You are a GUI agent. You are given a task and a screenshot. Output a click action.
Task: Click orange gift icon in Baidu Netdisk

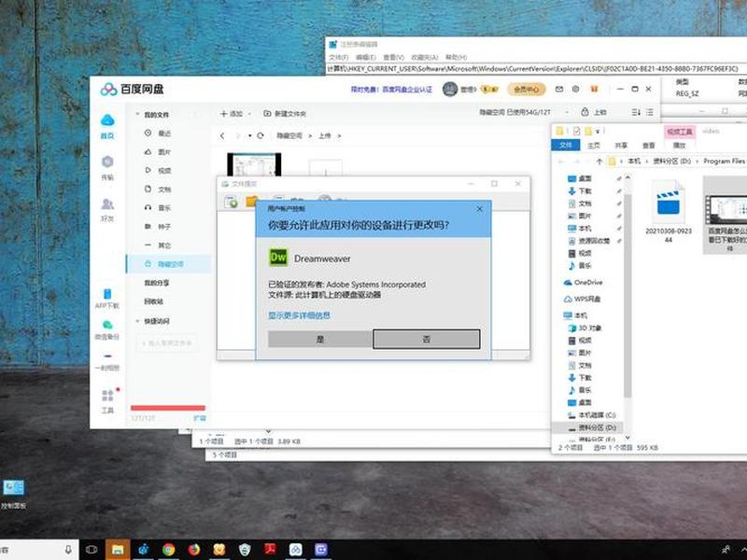pyautogui.click(x=594, y=89)
